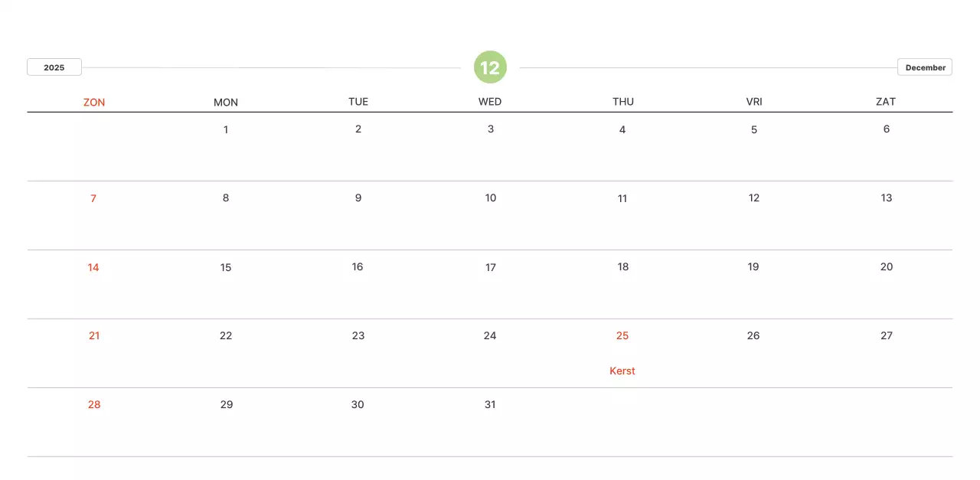
Task: Select the ZON column header
Action: [x=94, y=102]
